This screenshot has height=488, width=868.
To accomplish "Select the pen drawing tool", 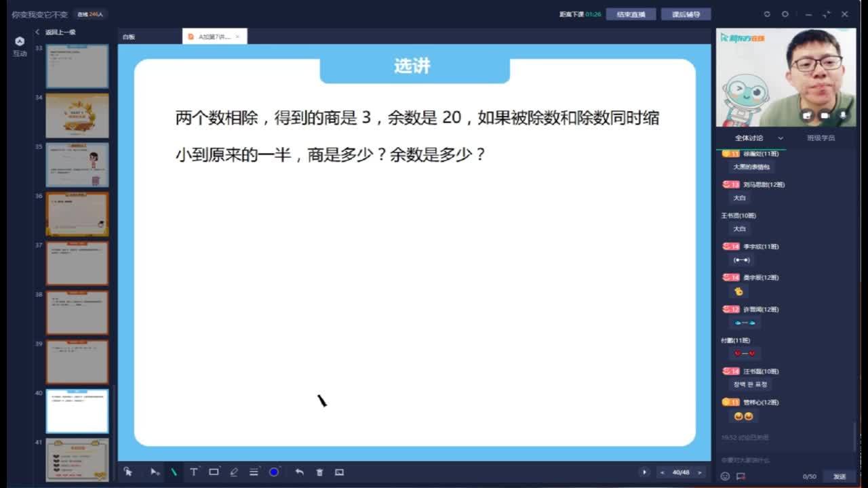I will point(174,472).
